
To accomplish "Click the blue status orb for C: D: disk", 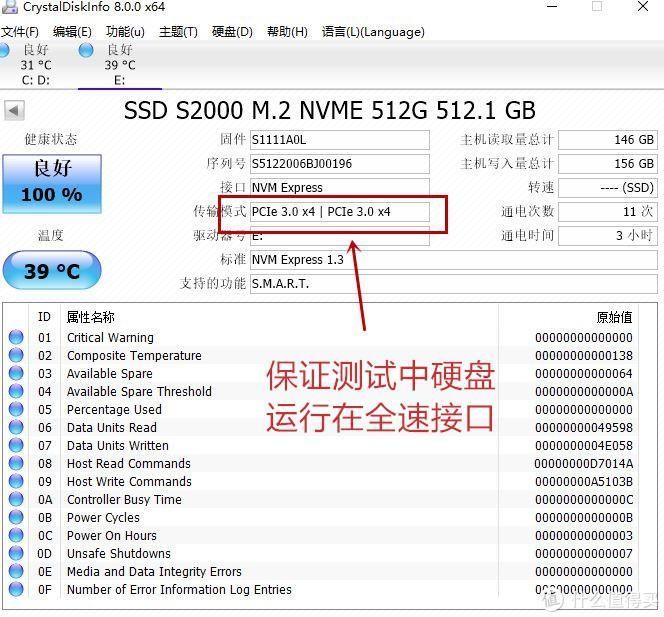I will pos(4,50).
